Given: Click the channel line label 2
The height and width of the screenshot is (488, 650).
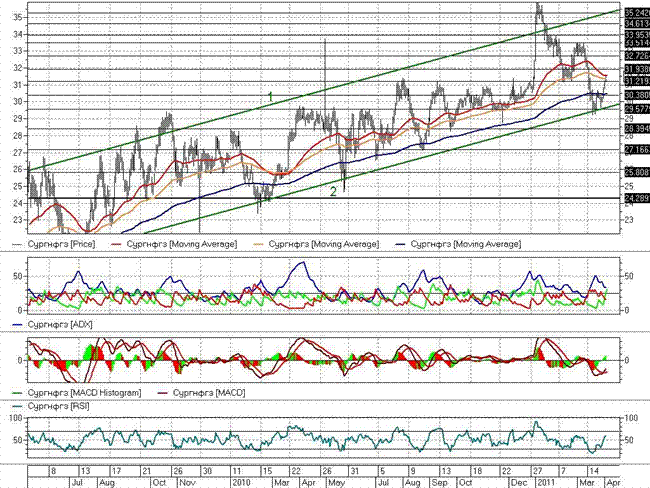Looking at the screenshot, I should tap(333, 190).
